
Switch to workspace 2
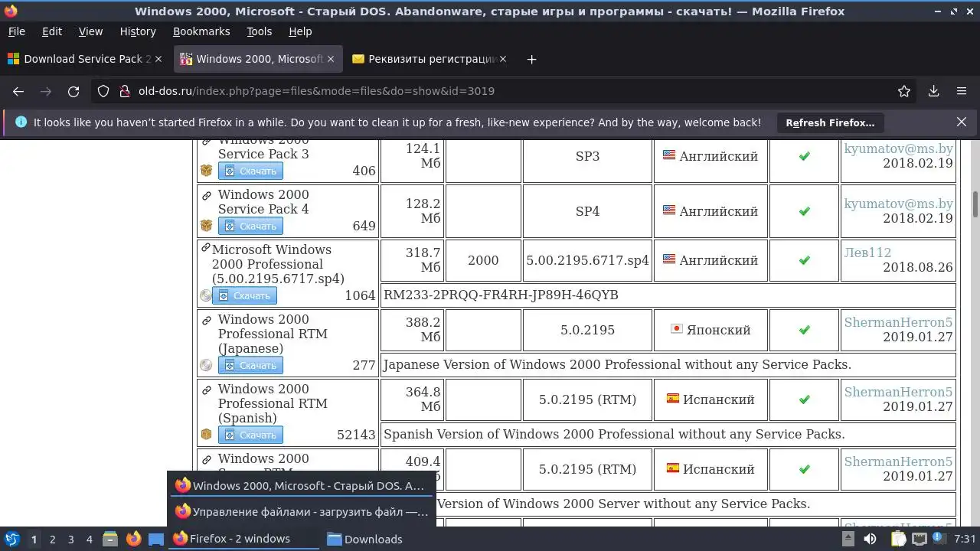[x=52, y=539]
